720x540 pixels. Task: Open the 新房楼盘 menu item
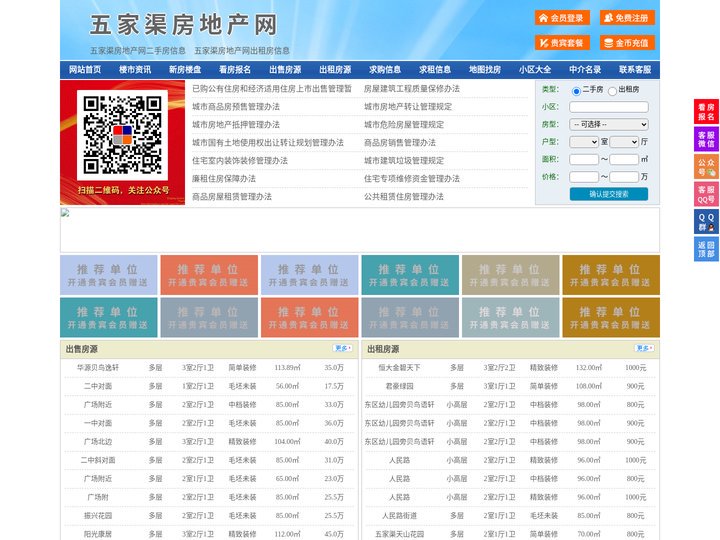pyautogui.click(x=185, y=70)
